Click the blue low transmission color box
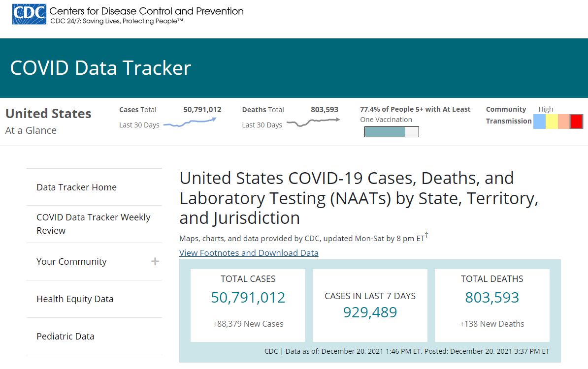 coord(539,122)
